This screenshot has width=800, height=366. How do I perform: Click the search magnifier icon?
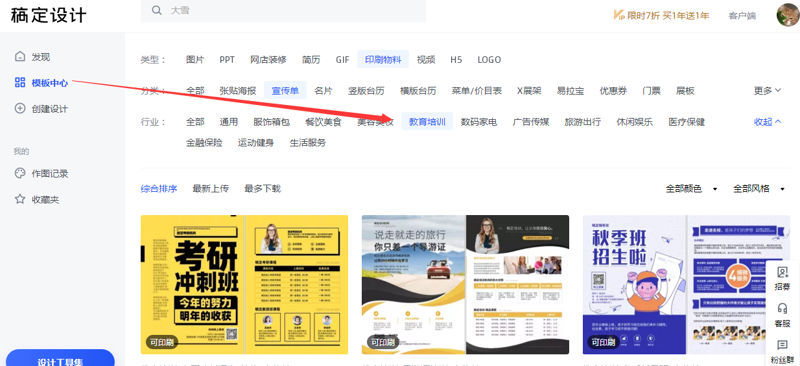point(157,10)
